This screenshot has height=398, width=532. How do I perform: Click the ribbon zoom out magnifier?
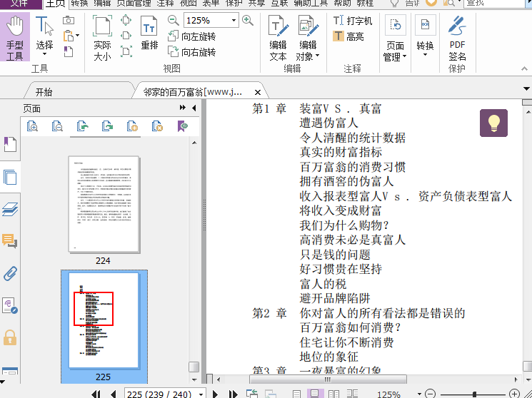pyautogui.click(x=174, y=21)
